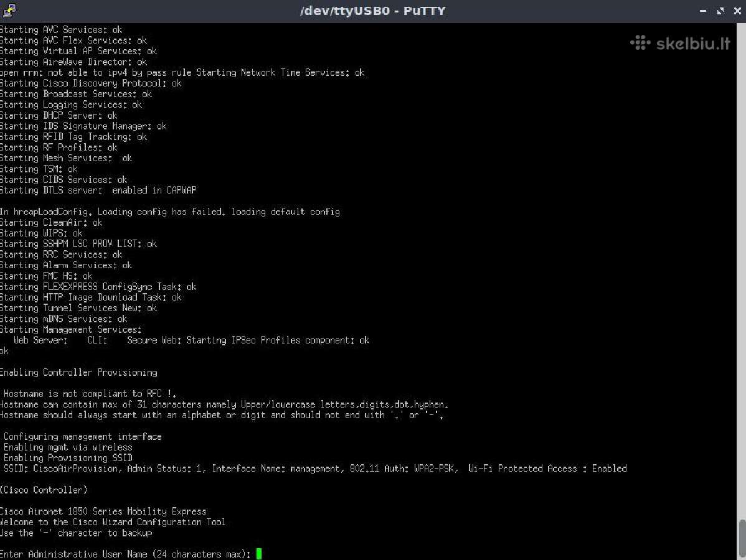Click 'Starting Management Services:' line

pos(71,329)
